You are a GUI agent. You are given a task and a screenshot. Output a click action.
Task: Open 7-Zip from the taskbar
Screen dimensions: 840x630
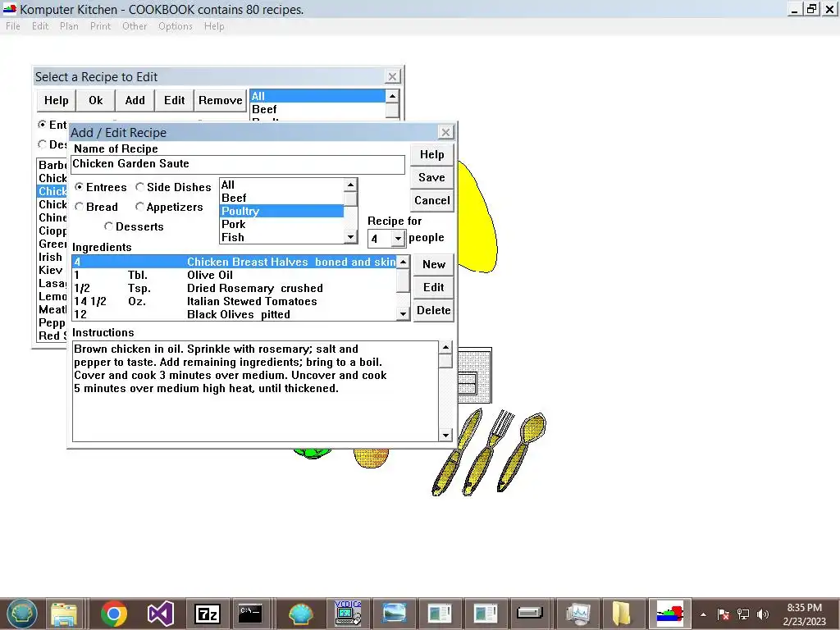208,614
